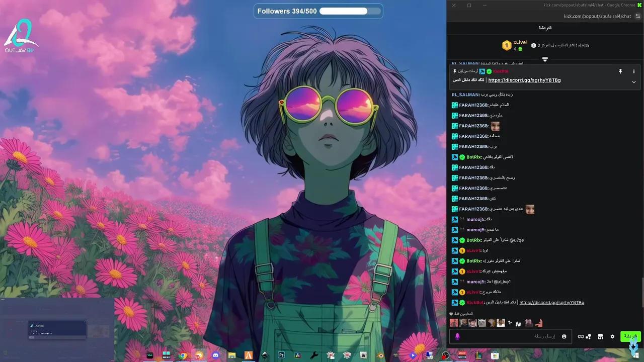Open discord.gg link in pinned message
This screenshot has width=644, height=362.
(524, 80)
